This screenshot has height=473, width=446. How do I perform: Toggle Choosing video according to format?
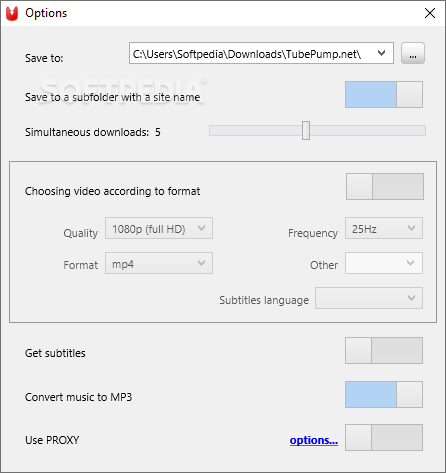pos(385,186)
